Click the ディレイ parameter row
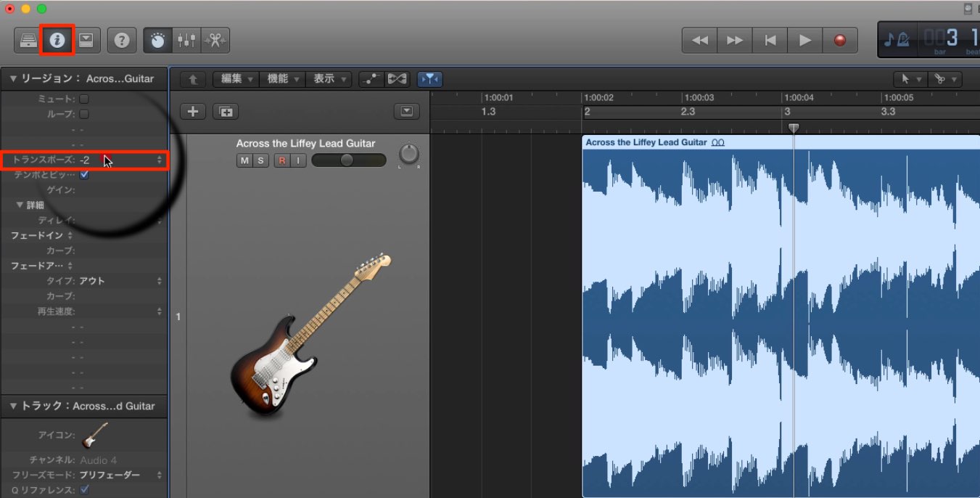980x498 pixels. (83, 220)
